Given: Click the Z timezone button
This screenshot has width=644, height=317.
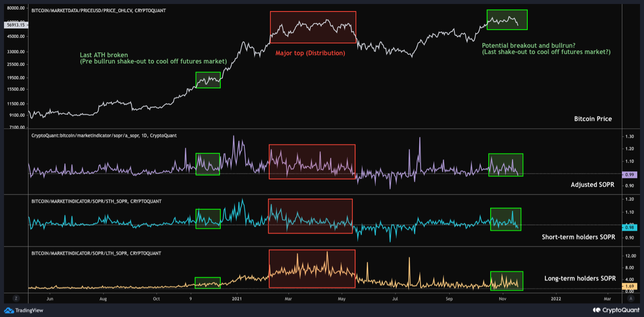Looking at the screenshot, I should tap(16, 298).
